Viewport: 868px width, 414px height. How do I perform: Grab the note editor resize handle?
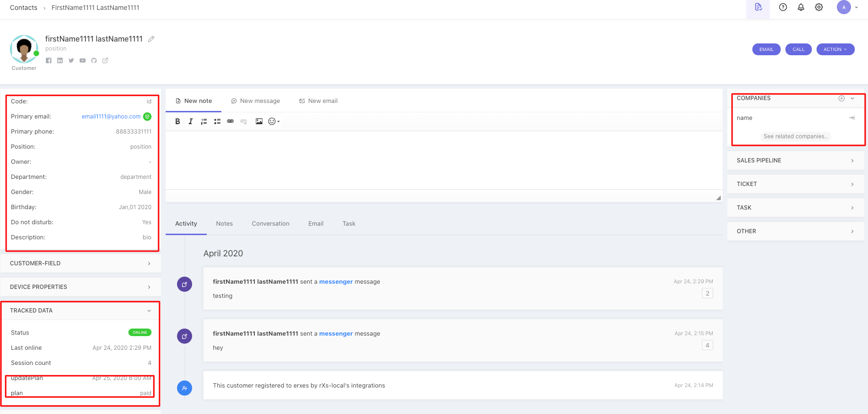718,198
